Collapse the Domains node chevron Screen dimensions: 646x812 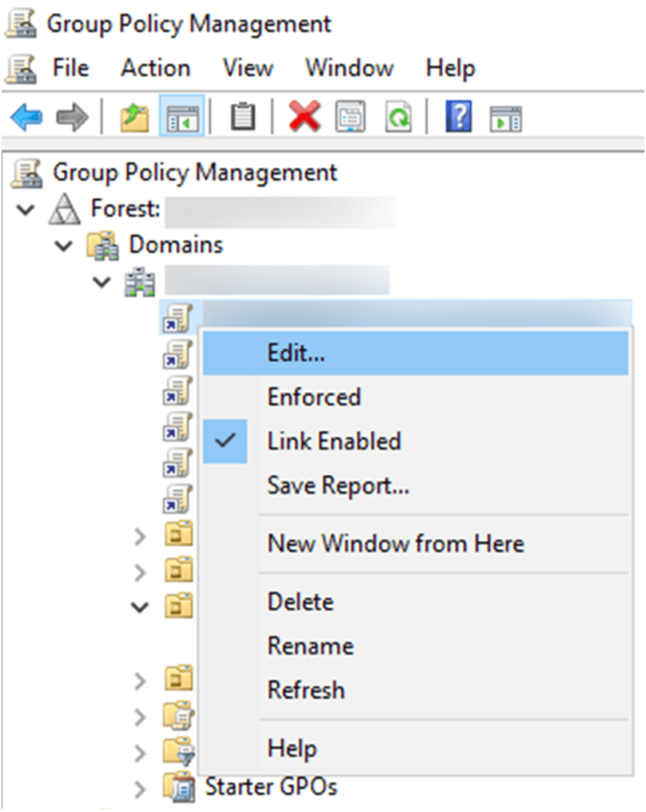pyautogui.click(x=63, y=246)
